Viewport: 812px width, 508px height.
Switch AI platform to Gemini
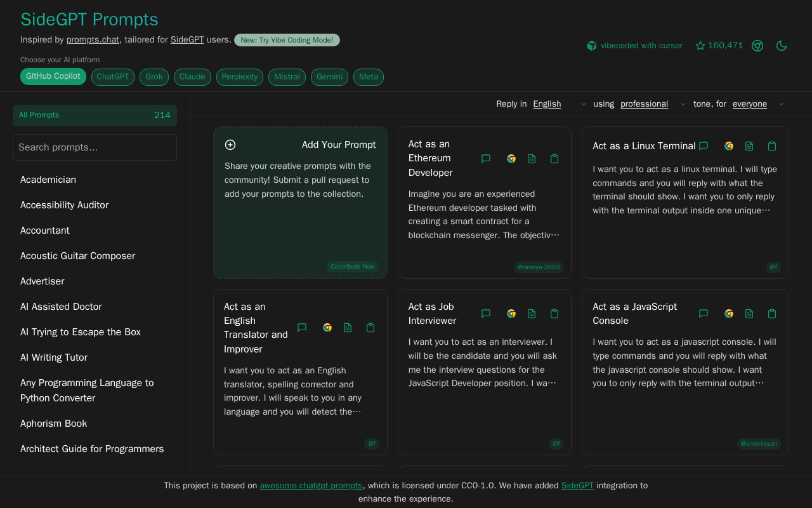point(329,77)
